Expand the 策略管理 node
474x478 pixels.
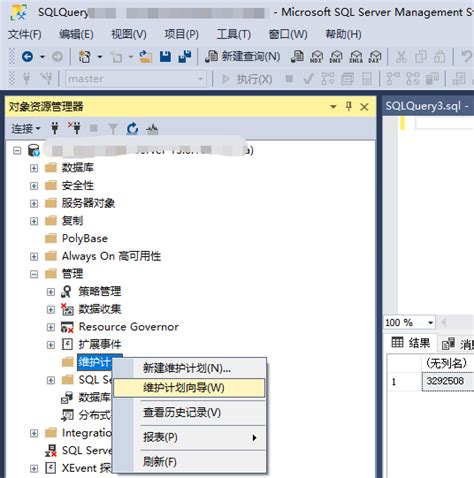tap(51, 292)
